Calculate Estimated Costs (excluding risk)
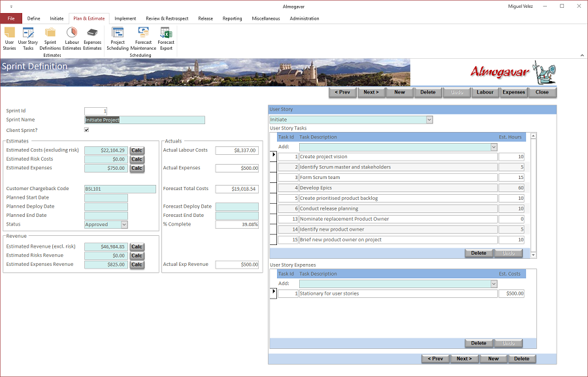588x377 pixels. click(x=137, y=150)
